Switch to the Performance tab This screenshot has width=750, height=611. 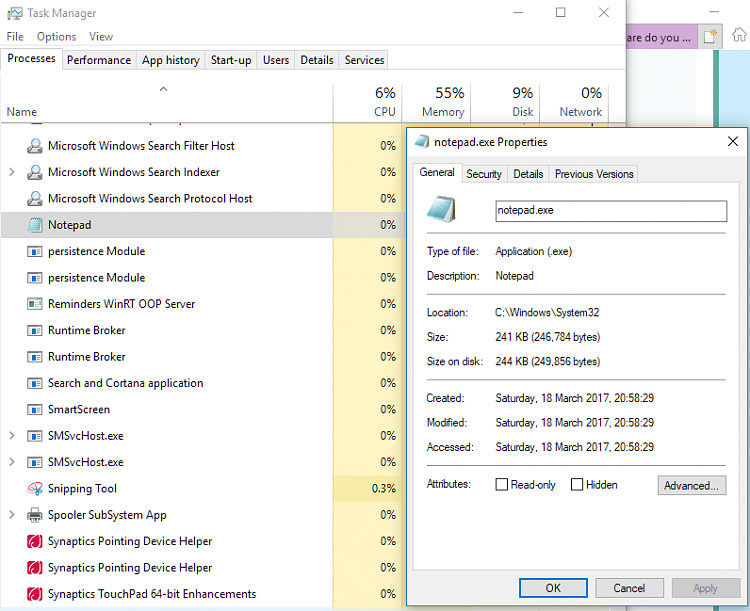point(99,60)
